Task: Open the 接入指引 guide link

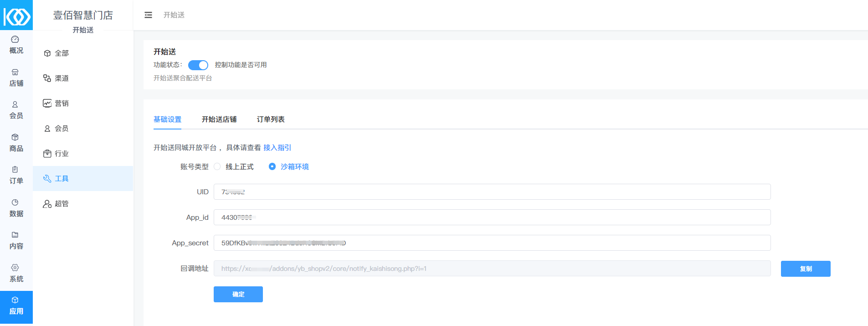Action: pos(277,148)
